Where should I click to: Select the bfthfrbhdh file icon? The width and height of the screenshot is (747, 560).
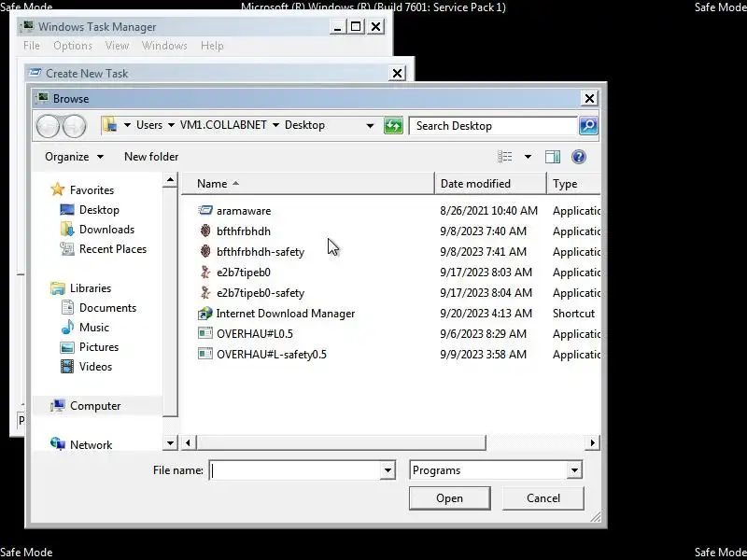(204, 231)
